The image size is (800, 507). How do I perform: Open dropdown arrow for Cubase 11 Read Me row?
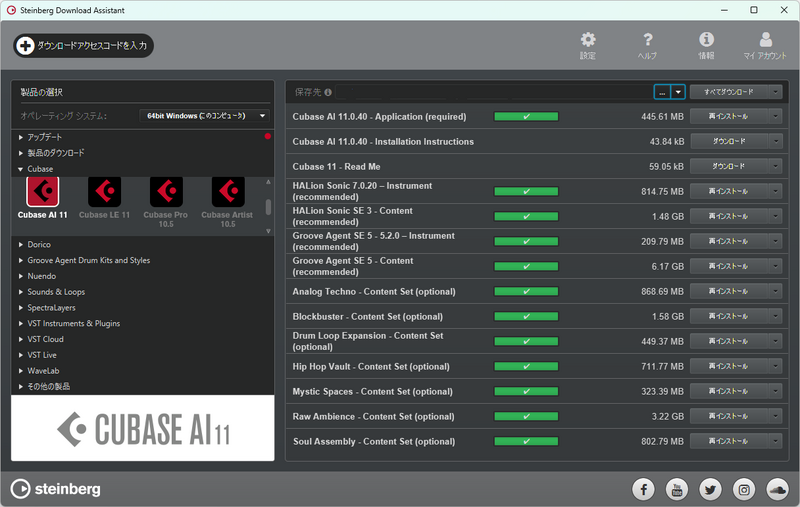tap(776, 166)
